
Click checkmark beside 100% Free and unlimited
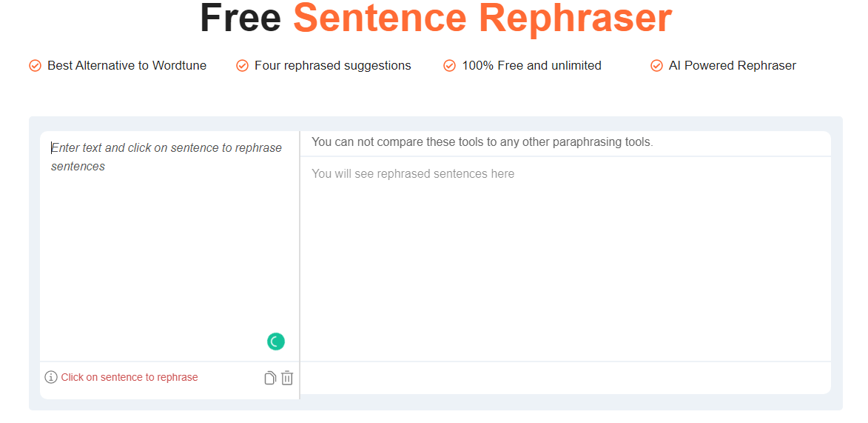click(x=449, y=66)
